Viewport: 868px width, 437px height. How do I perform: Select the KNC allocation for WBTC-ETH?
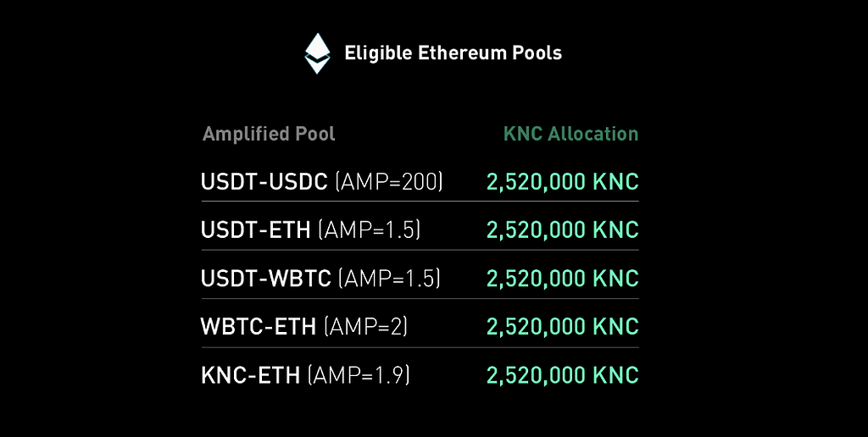[x=562, y=327]
